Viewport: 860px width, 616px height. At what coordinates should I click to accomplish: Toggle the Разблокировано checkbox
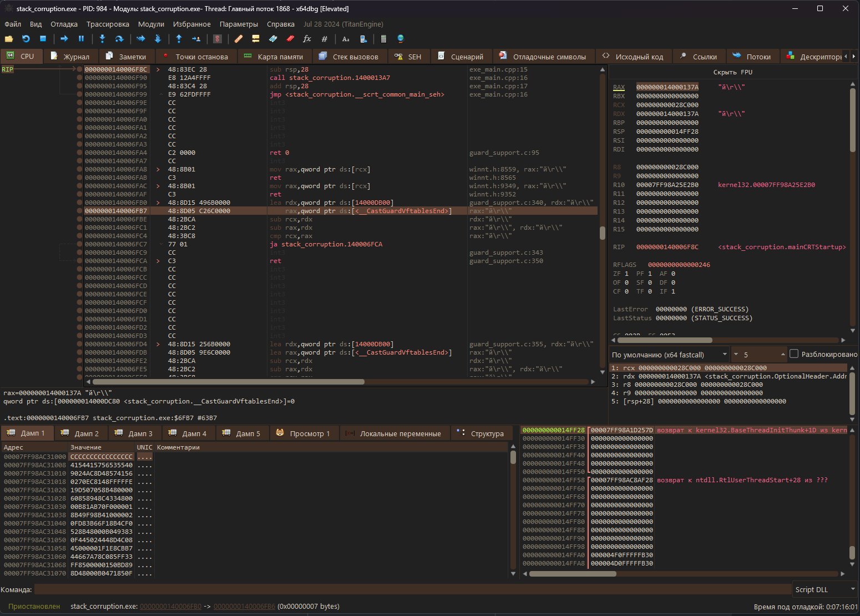[x=794, y=354]
